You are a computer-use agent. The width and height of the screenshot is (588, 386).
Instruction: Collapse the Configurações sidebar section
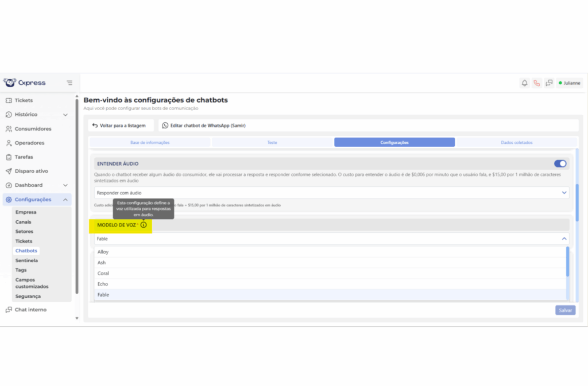point(65,200)
